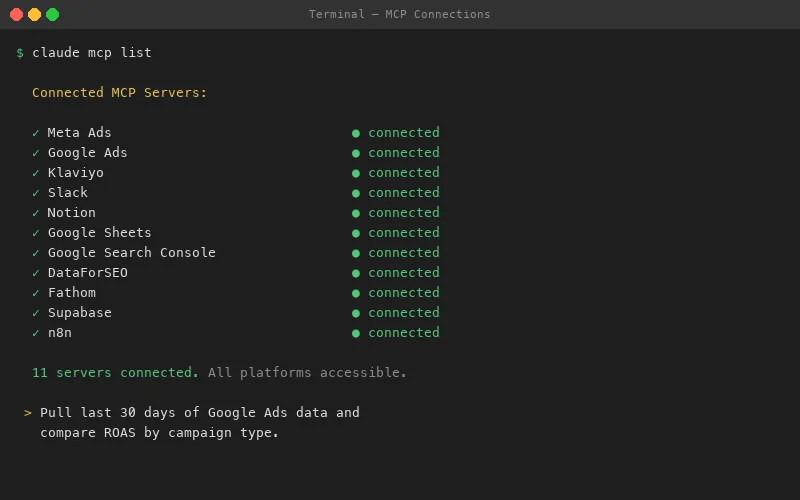
Task: Click the green dollar prompt symbol
Action: point(20,53)
